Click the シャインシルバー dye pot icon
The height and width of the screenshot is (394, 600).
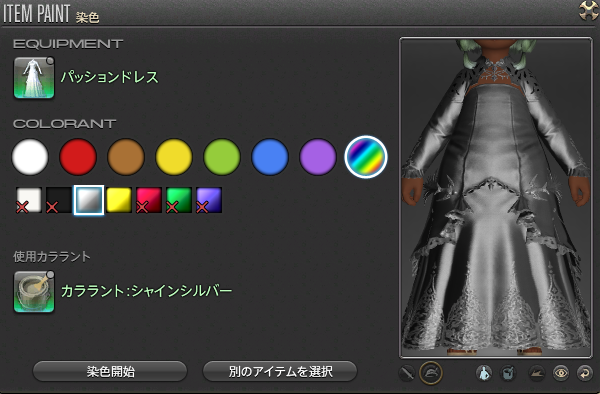click(34, 292)
